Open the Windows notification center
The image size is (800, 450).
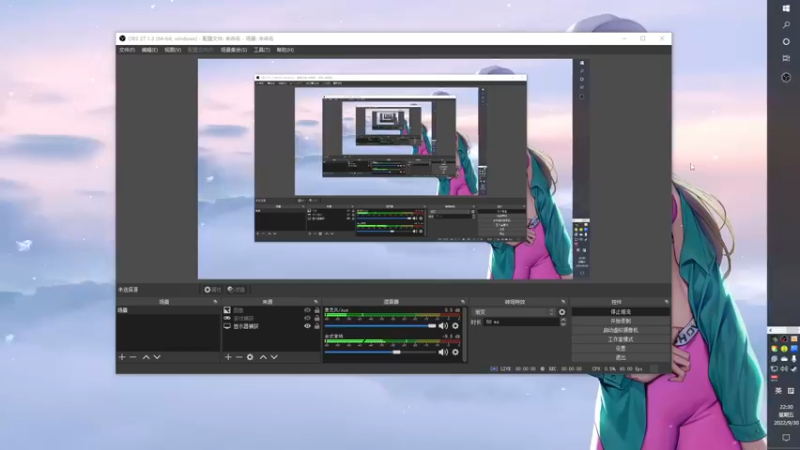(x=786, y=438)
